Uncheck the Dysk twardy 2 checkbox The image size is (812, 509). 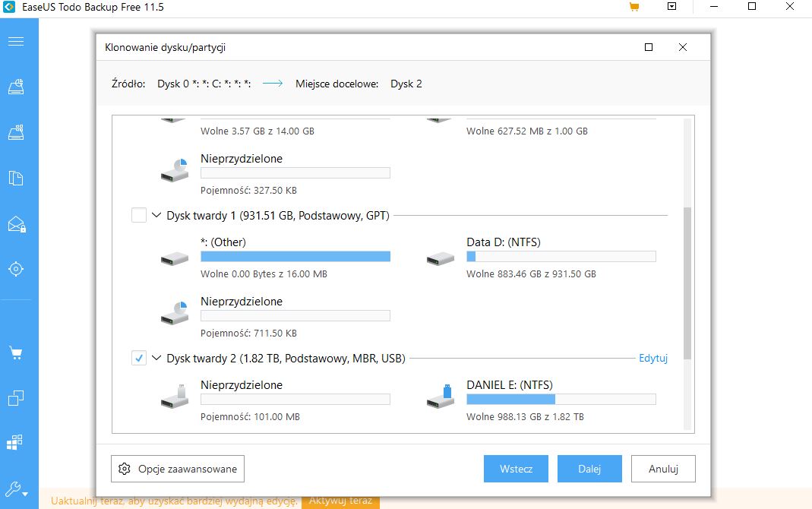pyautogui.click(x=139, y=358)
